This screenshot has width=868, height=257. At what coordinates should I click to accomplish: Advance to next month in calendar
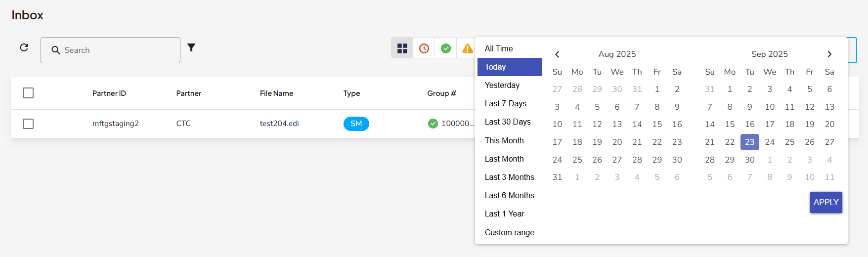click(x=829, y=54)
